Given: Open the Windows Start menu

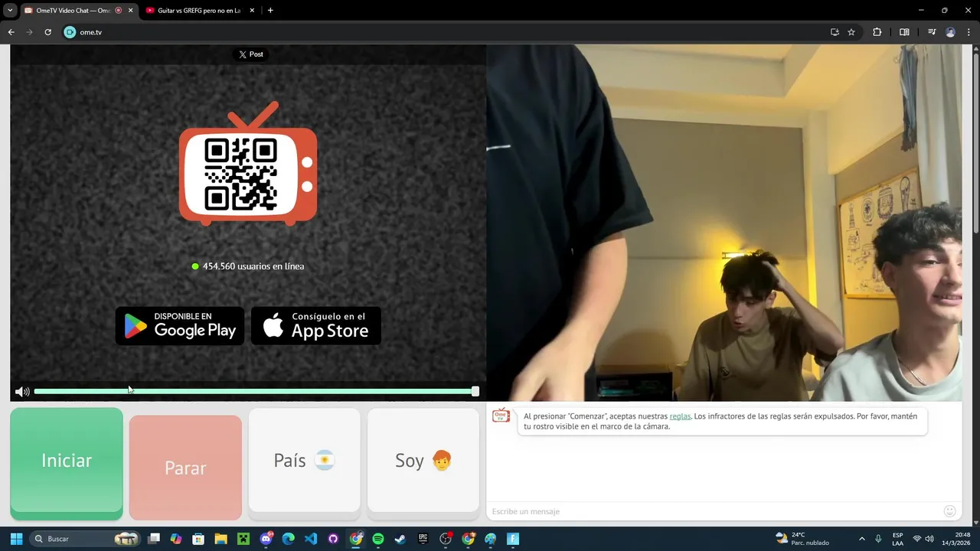Looking at the screenshot, I should click(16, 539).
